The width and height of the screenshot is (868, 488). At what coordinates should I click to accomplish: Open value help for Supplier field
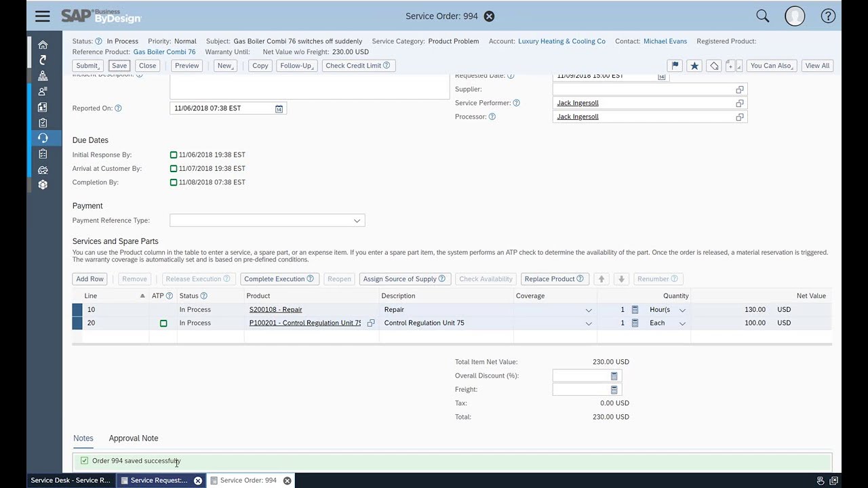(x=740, y=89)
